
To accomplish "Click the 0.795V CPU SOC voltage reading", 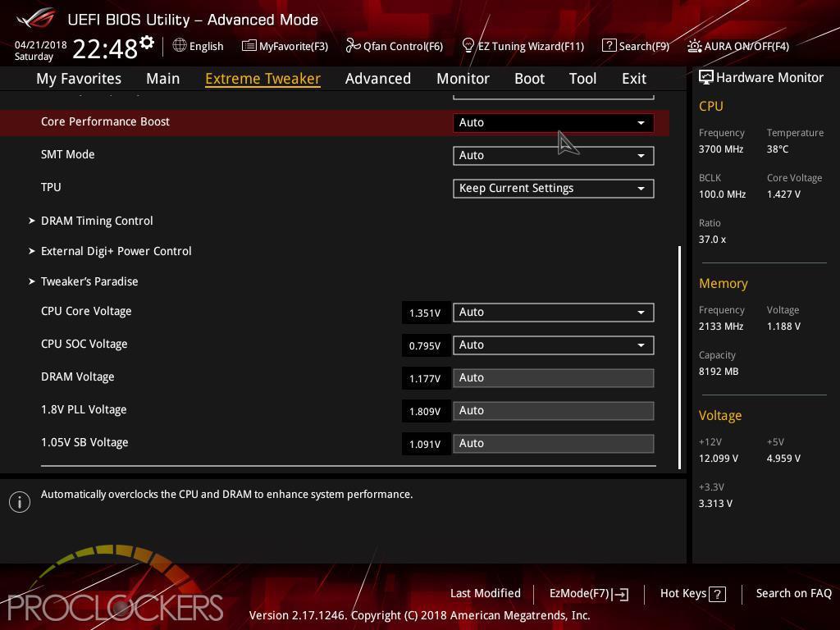I will coord(426,346).
